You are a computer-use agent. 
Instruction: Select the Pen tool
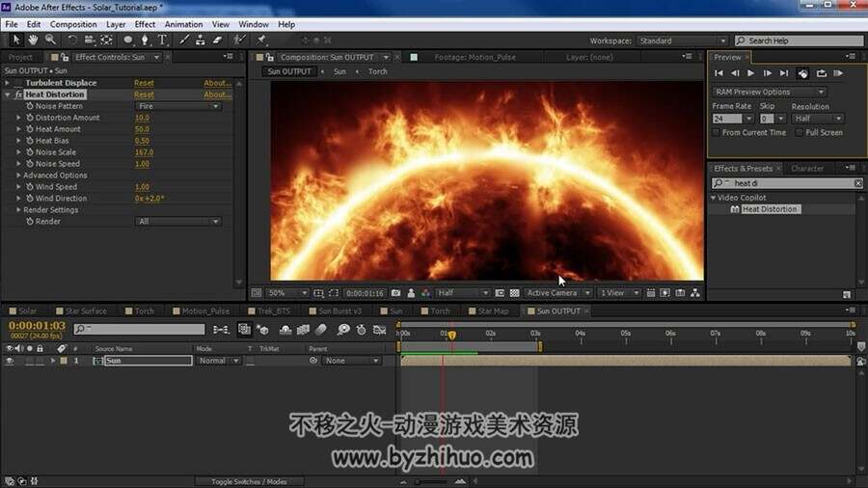tap(145, 40)
